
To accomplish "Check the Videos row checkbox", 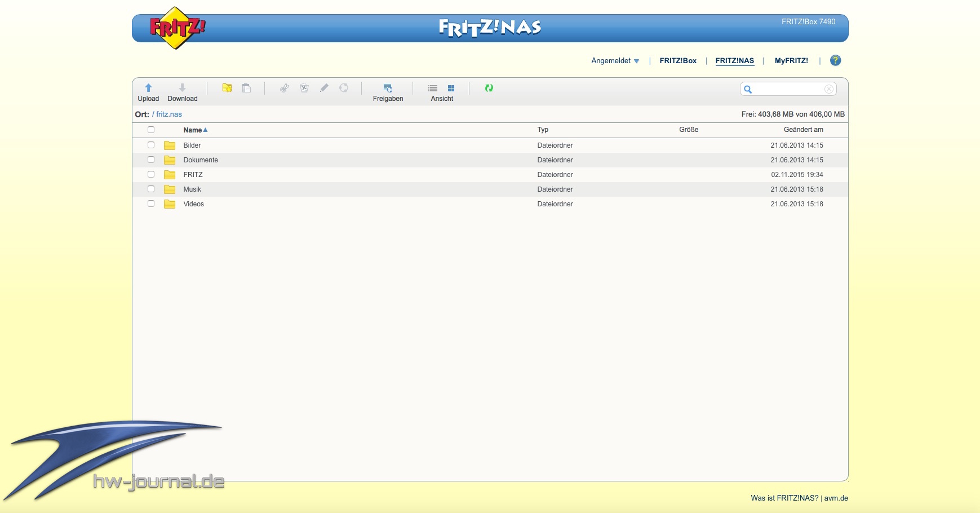I will pos(151,204).
